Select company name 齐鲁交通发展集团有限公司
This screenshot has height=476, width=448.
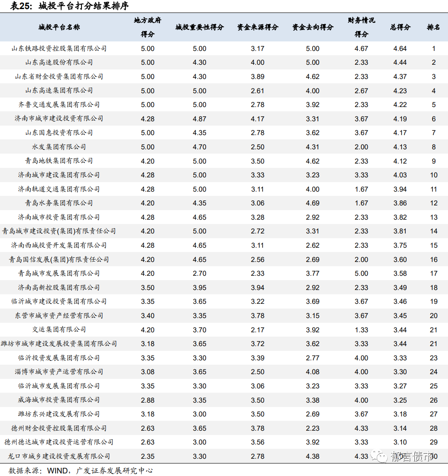pos(59,105)
